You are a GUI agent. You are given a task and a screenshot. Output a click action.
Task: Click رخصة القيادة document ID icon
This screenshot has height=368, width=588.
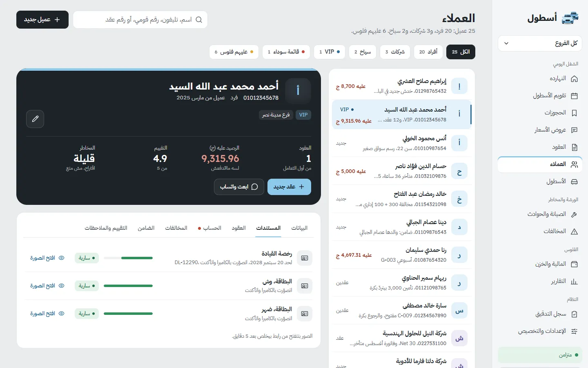[x=305, y=258]
